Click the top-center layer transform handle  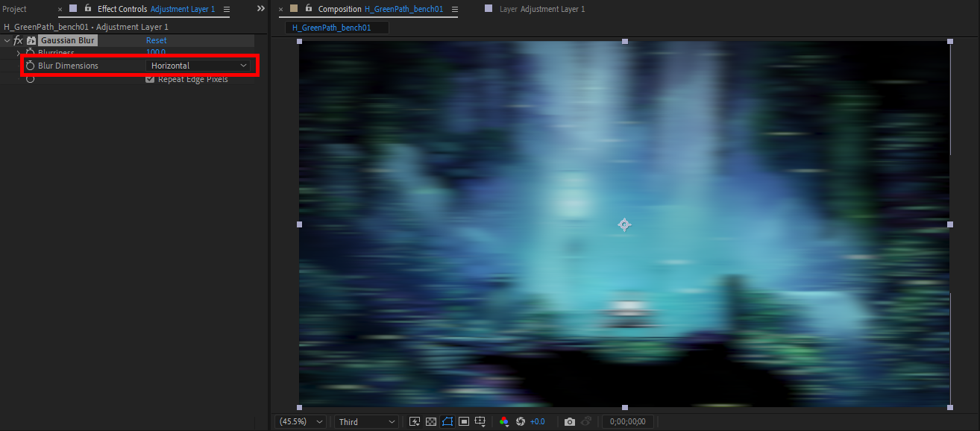[625, 41]
